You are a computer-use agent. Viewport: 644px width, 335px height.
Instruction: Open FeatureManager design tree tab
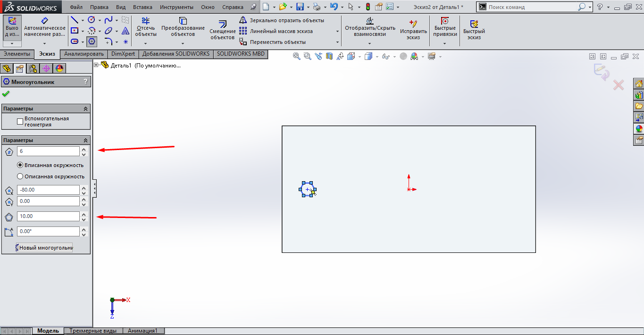tap(7, 68)
